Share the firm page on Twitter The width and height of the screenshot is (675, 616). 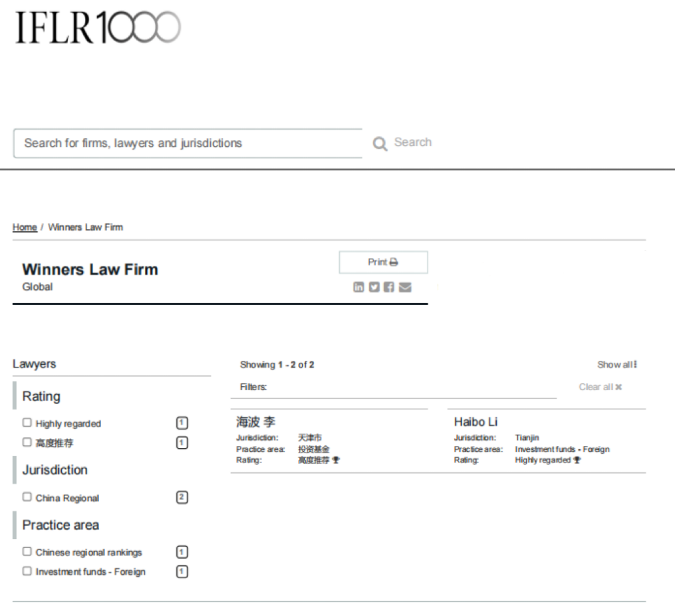coord(374,287)
